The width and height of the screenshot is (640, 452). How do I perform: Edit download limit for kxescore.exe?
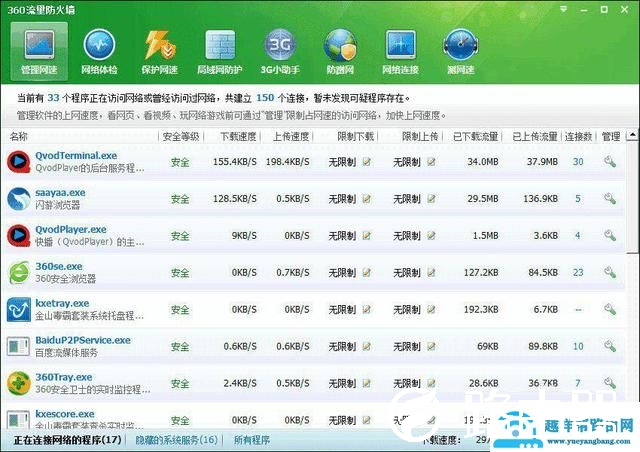[x=367, y=420]
